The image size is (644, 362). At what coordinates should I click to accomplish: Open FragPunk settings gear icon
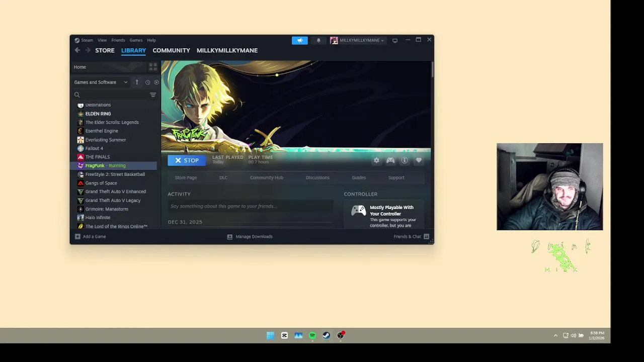pyautogui.click(x=376, y=160)
